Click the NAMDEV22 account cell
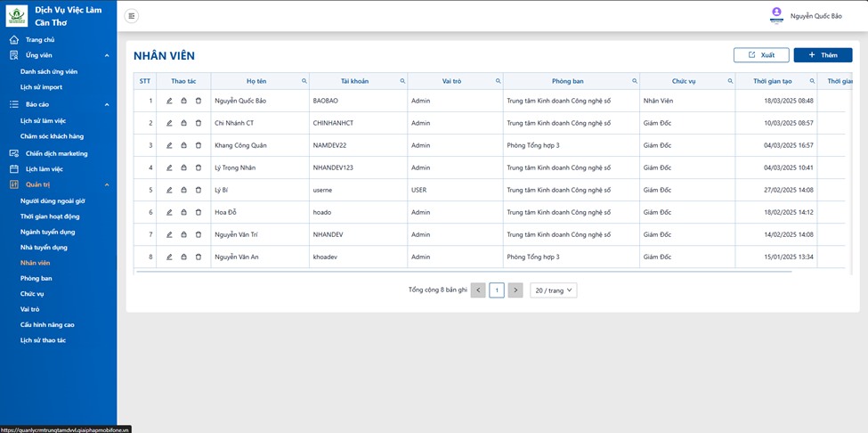Screen dimensions: 868x433 [x=359, y=145]
